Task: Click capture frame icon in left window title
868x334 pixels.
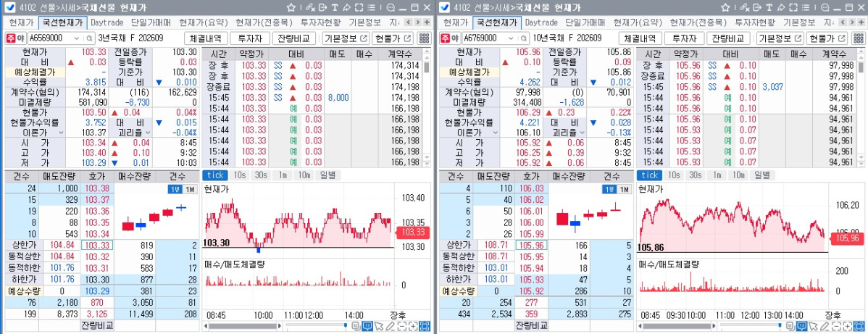Action: pos(359,8)
